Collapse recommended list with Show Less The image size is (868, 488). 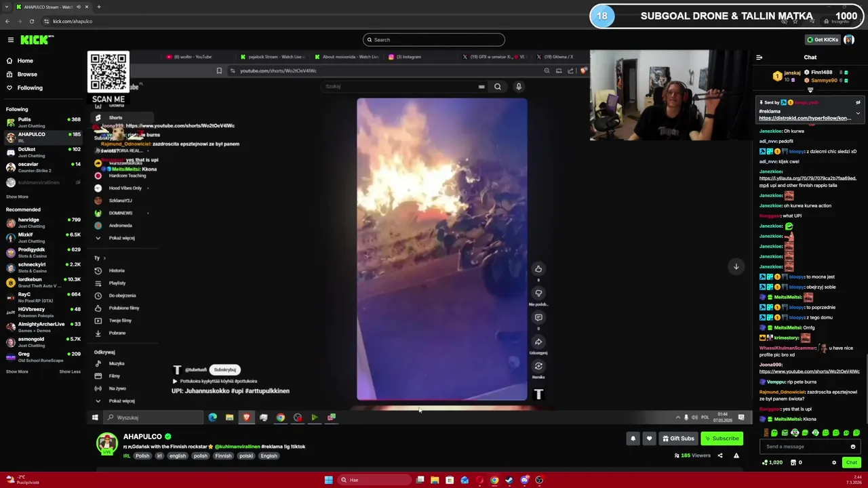(70, 371)
